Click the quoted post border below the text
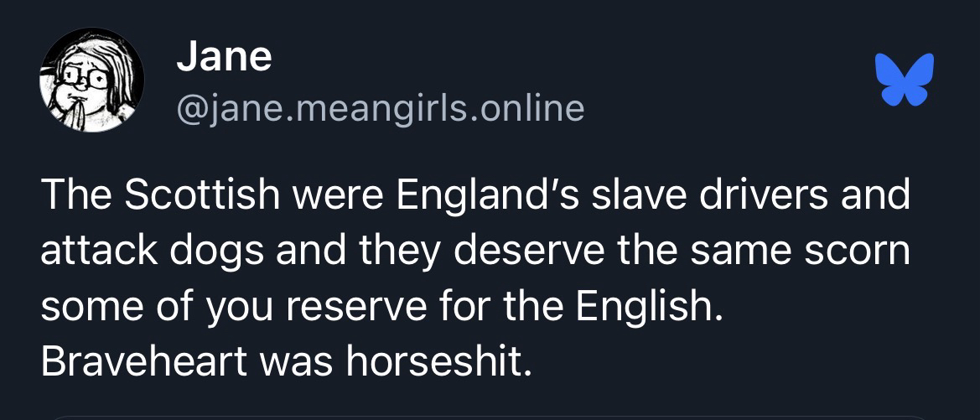Image resolution: width=980 pixels, height=420 pixels. [x=490, y=416]
